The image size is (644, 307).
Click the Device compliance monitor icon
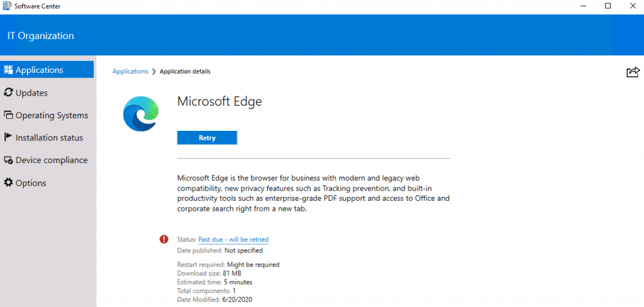coord(8,160)
